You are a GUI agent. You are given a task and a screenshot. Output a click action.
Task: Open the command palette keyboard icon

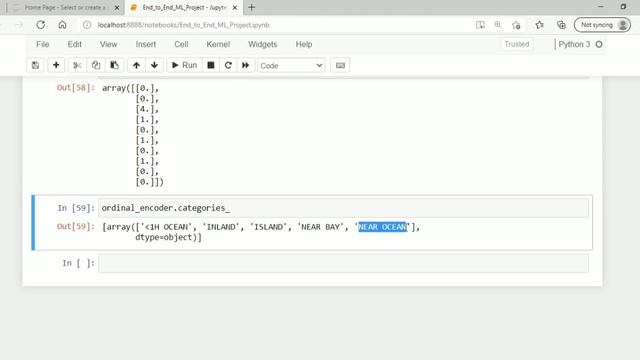click(340, 65)
